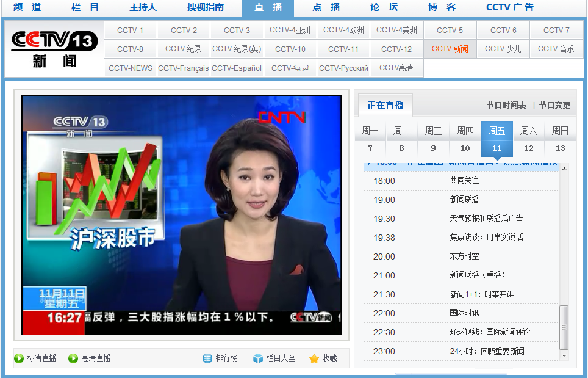Switch to the CCTV-4美洲 channel
The width and height of the screenshot is (588, 378).
(x=396, y=30)
